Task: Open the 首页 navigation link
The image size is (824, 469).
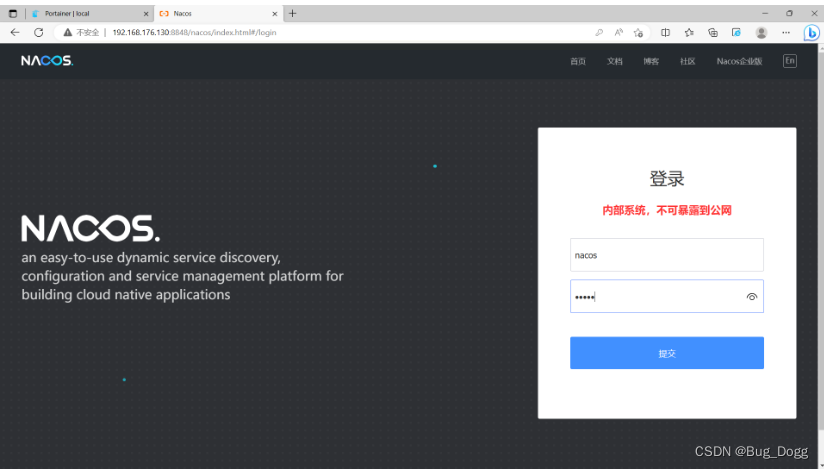Action: 578,62
